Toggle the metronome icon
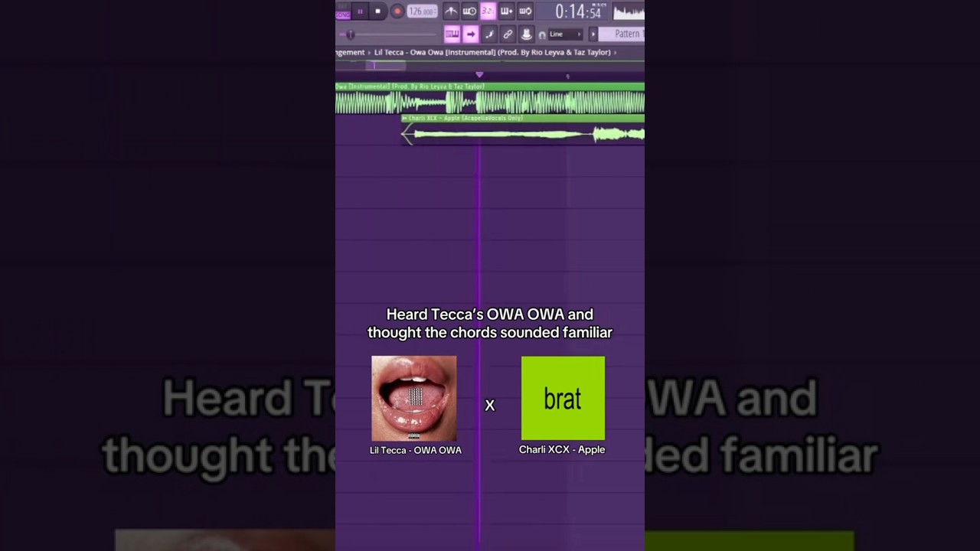Screen dimensions: 980x551 pos(451,11)
